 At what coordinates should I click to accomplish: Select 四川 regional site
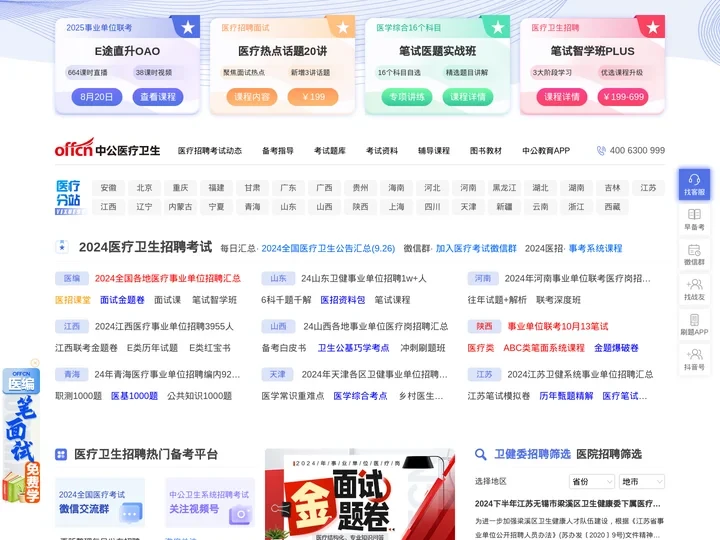pyautogui.click(x=432, y=207)
